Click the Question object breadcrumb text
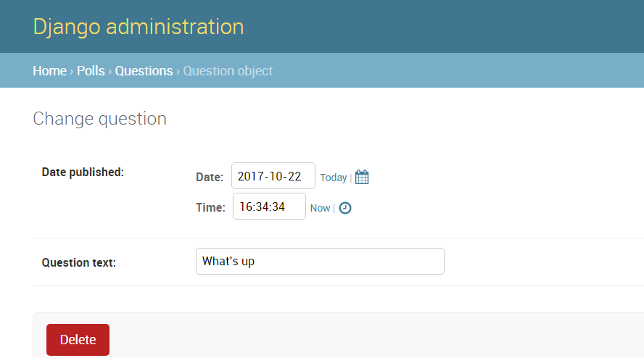 [228, 70]
